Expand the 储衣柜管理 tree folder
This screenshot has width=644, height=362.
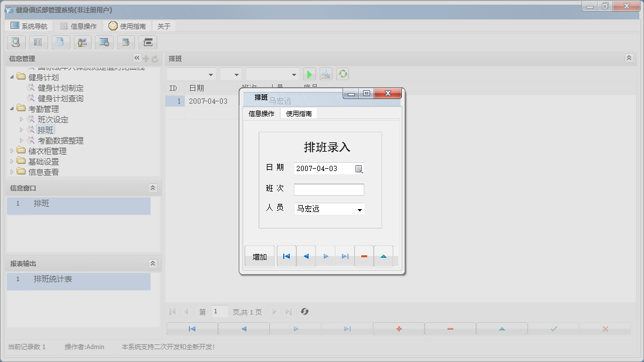point(12,151)
